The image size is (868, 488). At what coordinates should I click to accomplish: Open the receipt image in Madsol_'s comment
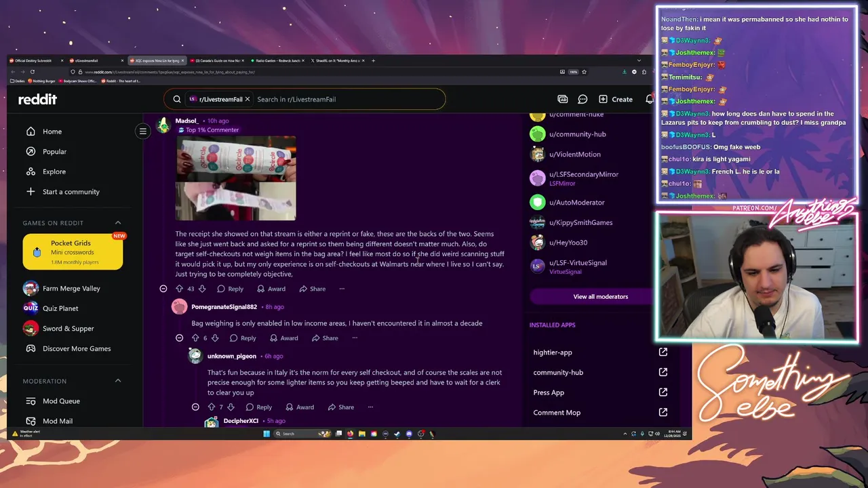(235, 178)
